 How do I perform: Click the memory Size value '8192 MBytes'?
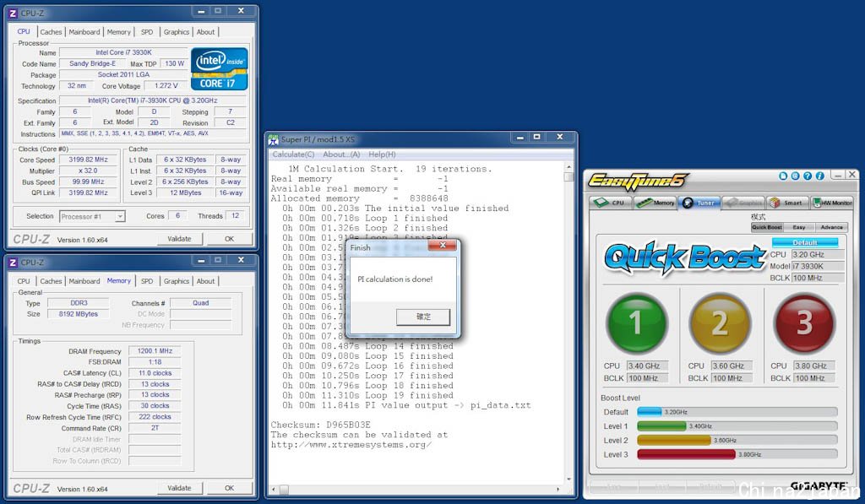(x=79, y=314)
